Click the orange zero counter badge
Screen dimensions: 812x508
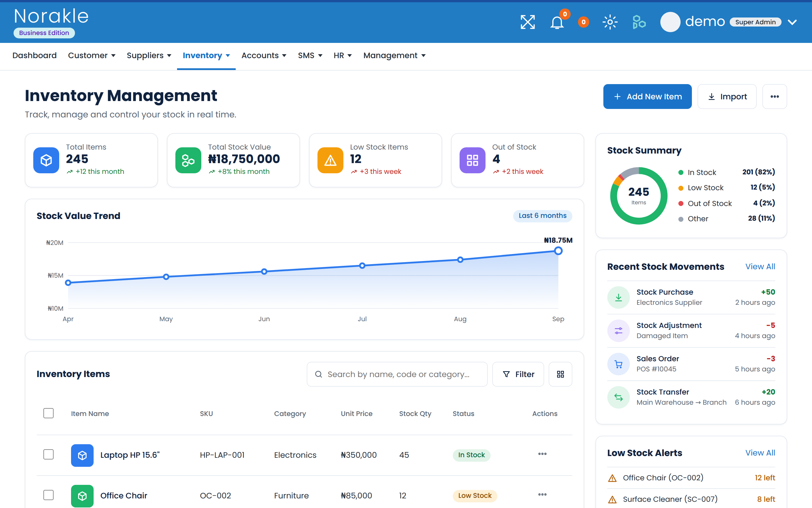(x=584, y=22)
